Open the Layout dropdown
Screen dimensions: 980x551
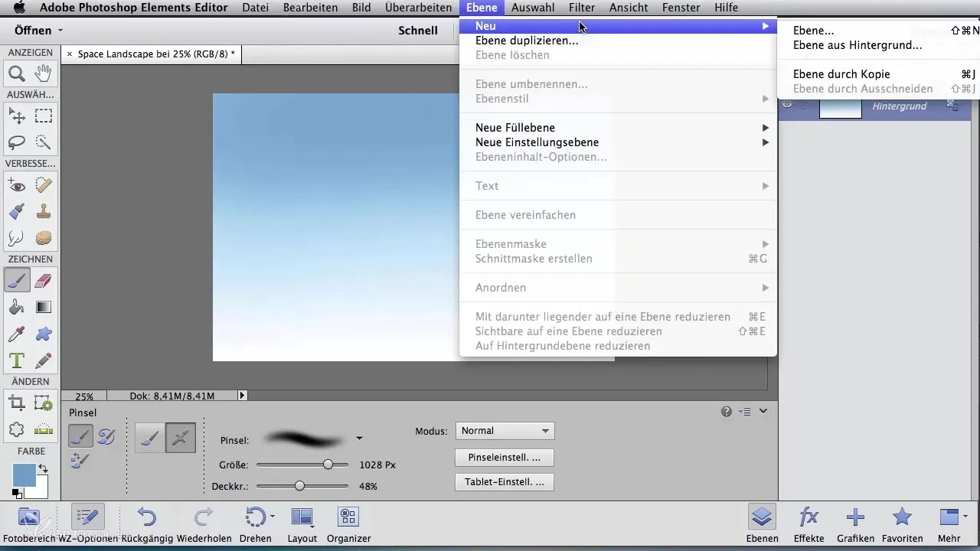coord(302,525)
